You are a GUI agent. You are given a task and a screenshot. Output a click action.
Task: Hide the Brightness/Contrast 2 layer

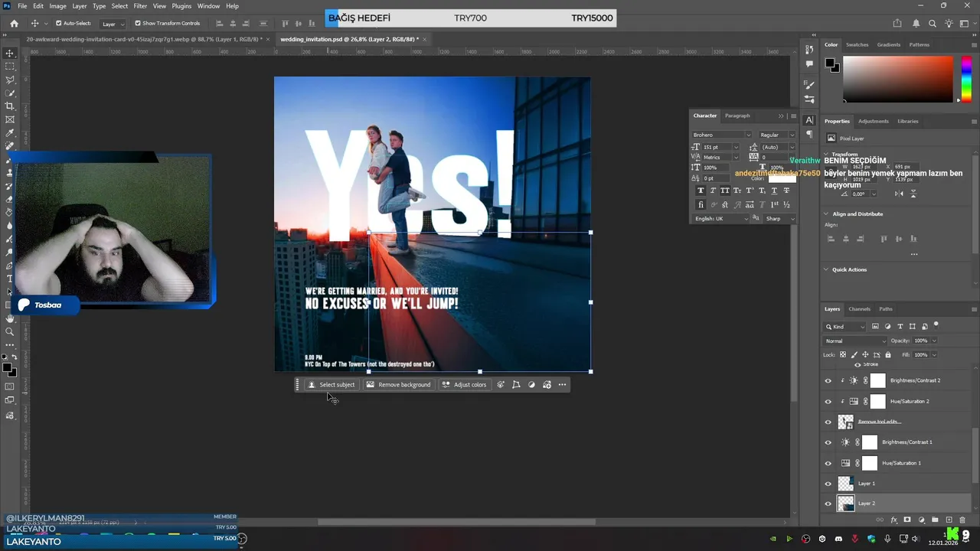(x=828, y=380)
